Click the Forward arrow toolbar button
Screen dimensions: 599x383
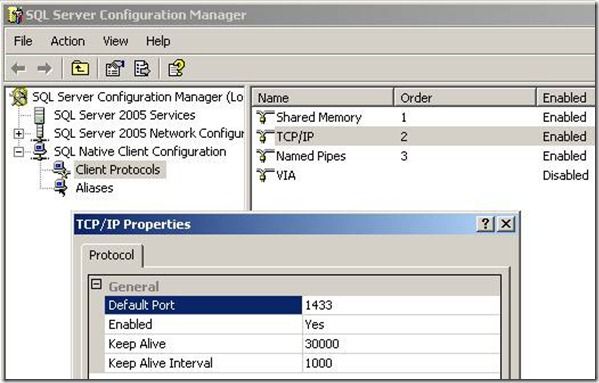coord(44,69)
